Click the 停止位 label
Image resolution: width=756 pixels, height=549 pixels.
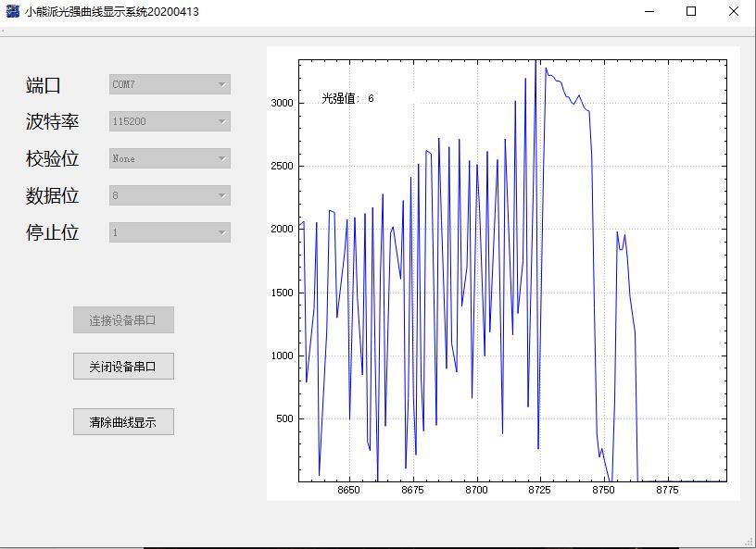point(52,232)
